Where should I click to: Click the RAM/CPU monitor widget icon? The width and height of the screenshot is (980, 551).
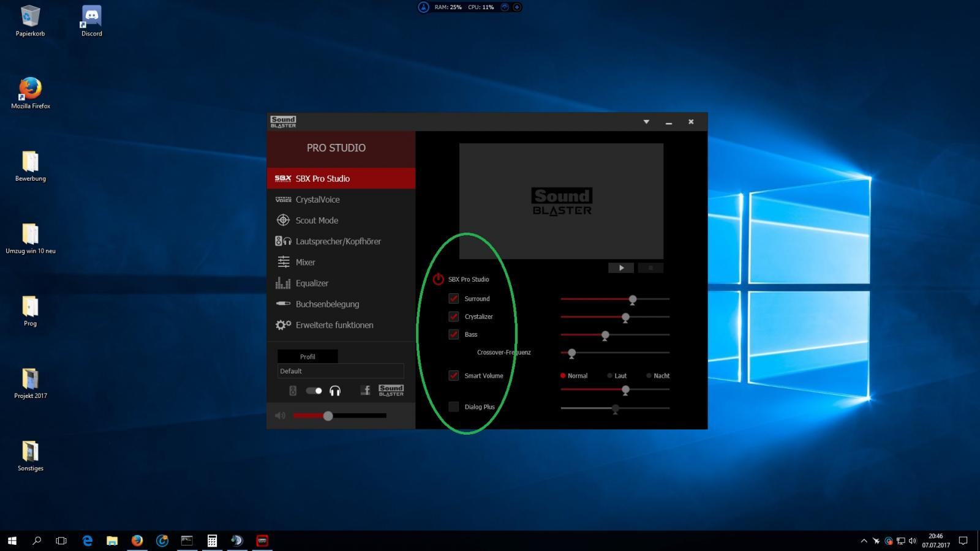click(x=423, y=7)
